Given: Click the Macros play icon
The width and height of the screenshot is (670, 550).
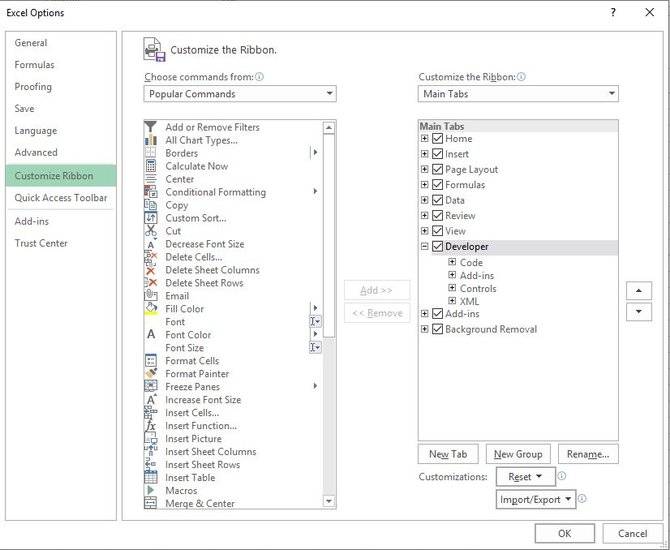Looking at the screenshot, I should click(x=150, y=490).
